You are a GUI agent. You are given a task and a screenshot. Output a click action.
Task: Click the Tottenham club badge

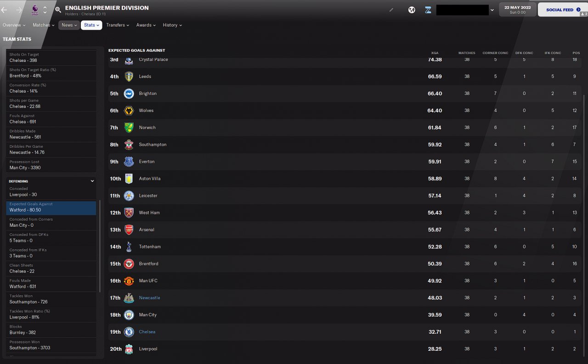[x=129, y=246]
